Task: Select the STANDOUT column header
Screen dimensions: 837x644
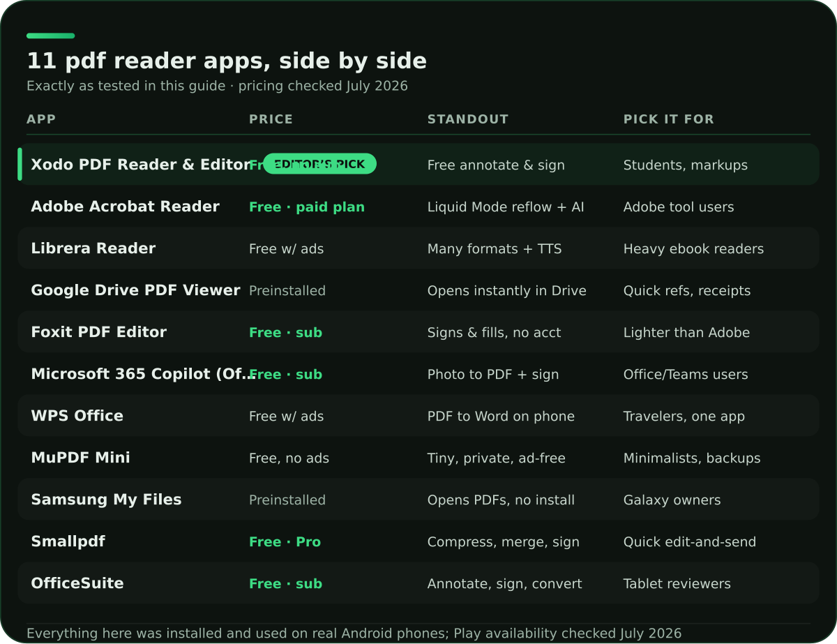Action: (468, 119)
